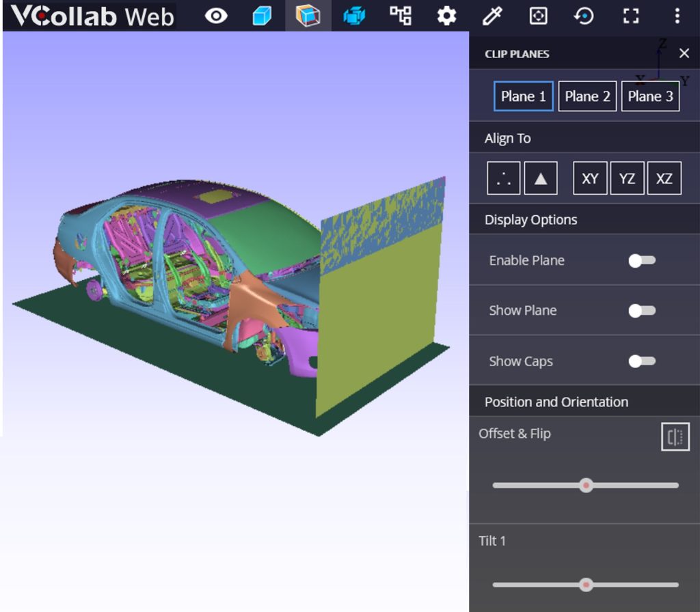The height and width of the screenshot is (612, 700).
Task: Click the 'Tilt 1' label
Action: point(492,541)
